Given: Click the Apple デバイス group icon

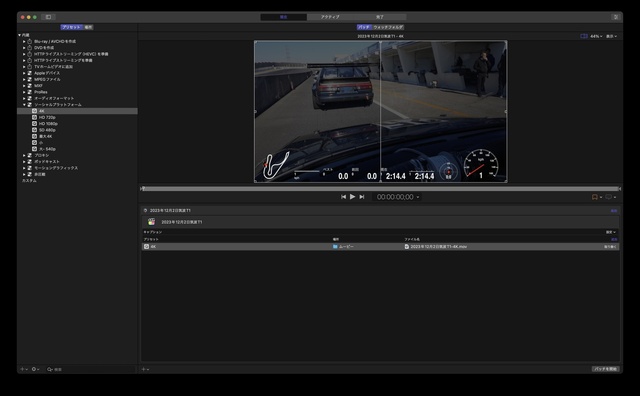Looking at the screenshot, I should tap(29, 73).
